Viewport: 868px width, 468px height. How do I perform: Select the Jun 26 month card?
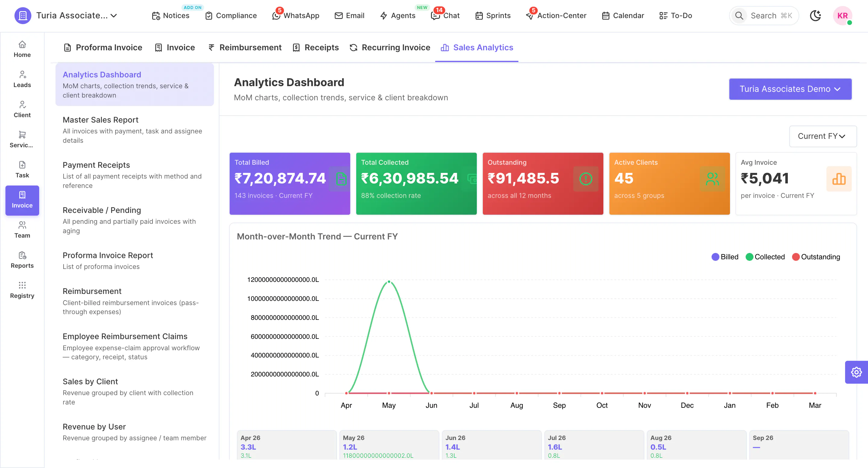click(x=491, y=445)
